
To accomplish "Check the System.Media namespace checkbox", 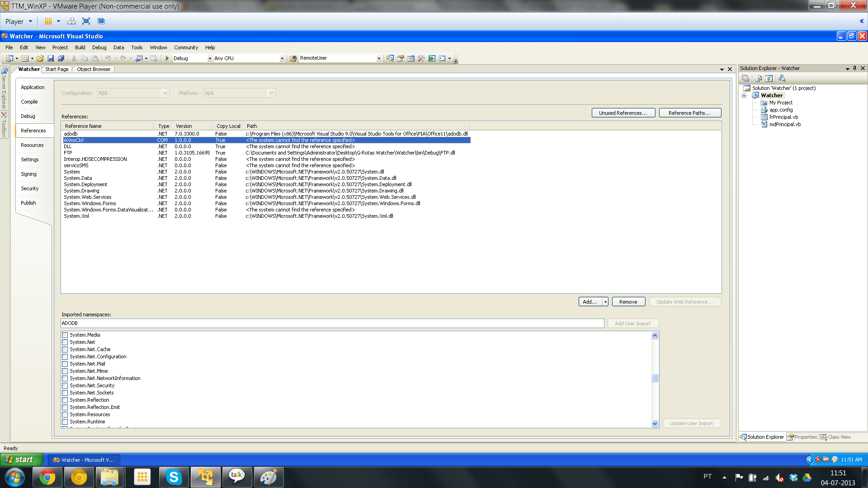I will pos(65,335).
